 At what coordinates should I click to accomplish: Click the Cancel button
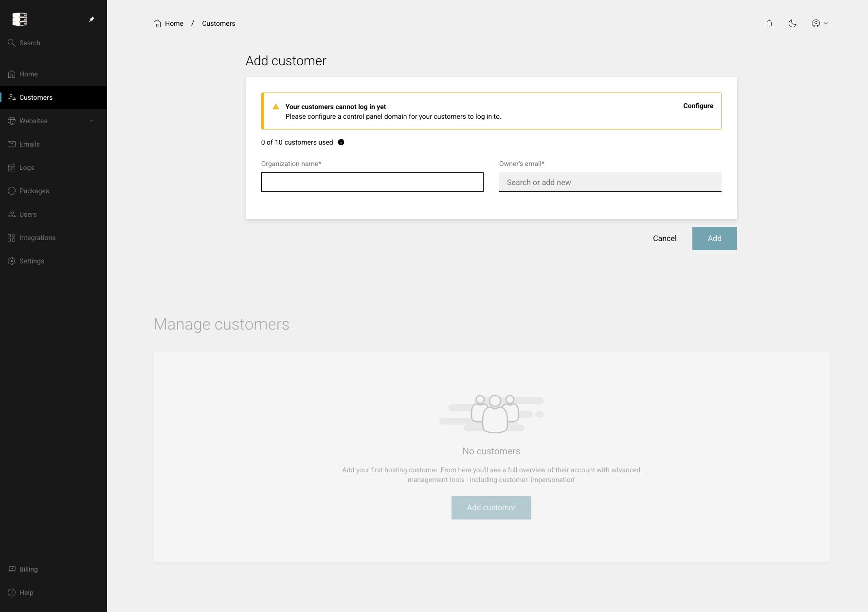(665, 239)
